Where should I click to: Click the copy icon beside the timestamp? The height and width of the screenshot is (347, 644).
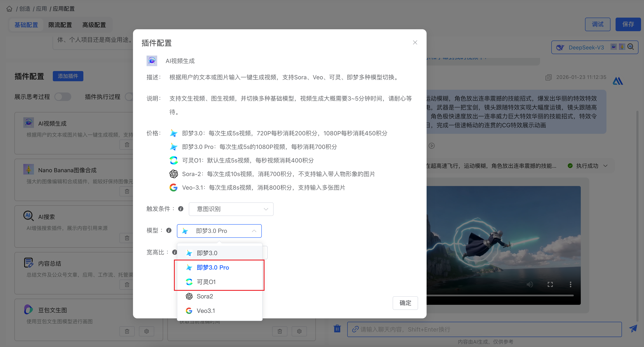[x=548, y=77]
